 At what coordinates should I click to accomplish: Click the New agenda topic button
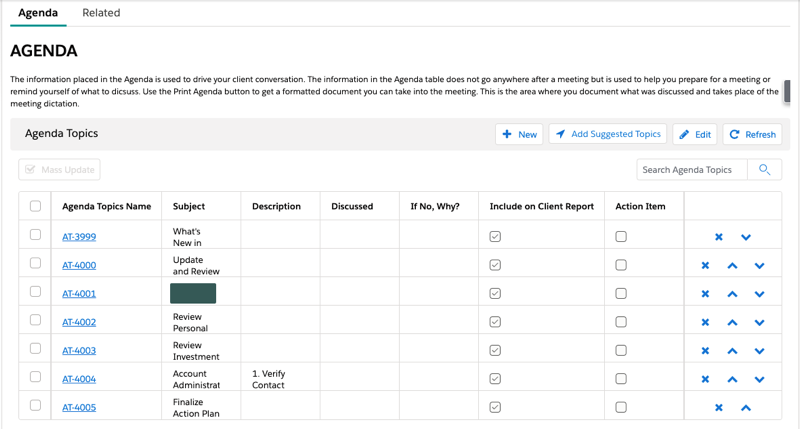pos(519,134)
